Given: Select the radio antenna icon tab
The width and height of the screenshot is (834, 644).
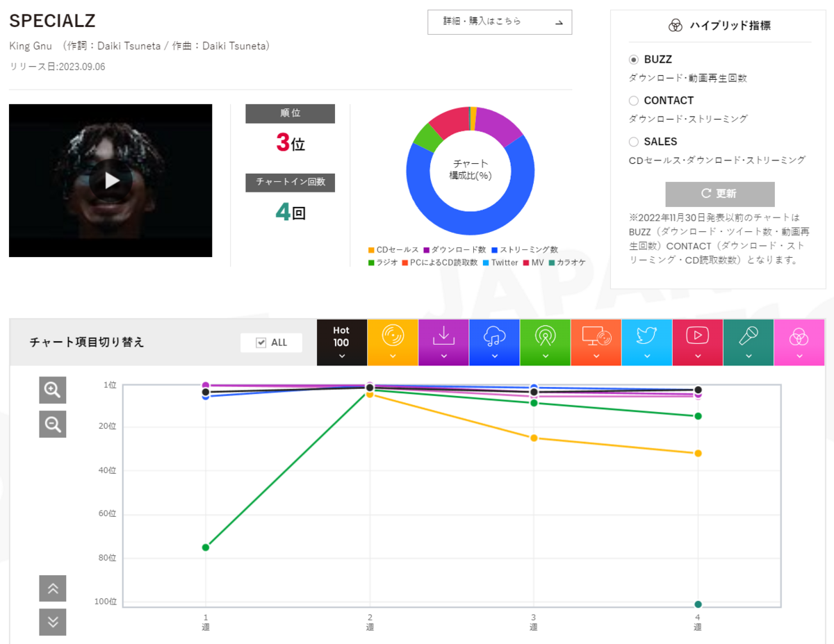Looking at the screenshot, I should (x=545, y=342).
